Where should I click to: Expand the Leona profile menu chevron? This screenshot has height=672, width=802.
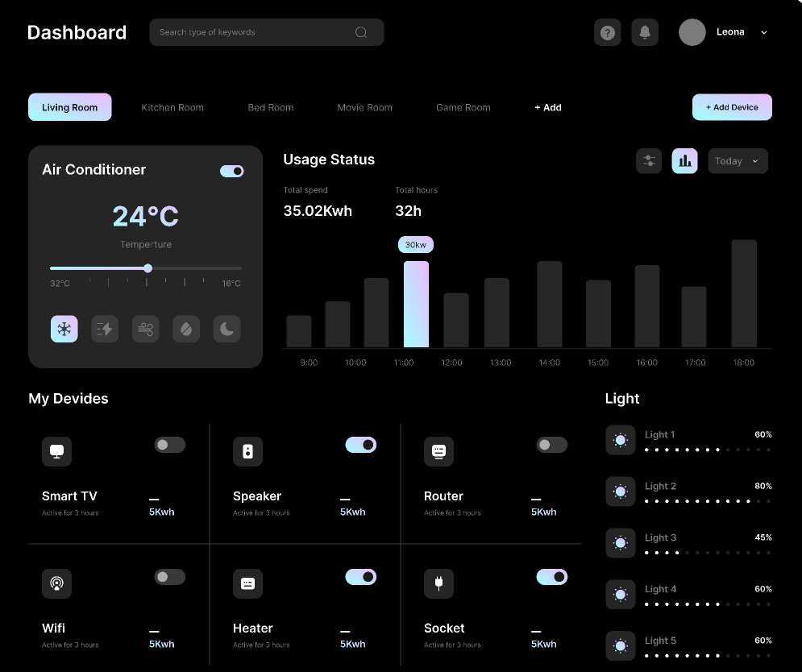pyautogui.click(x=764, y=33)
